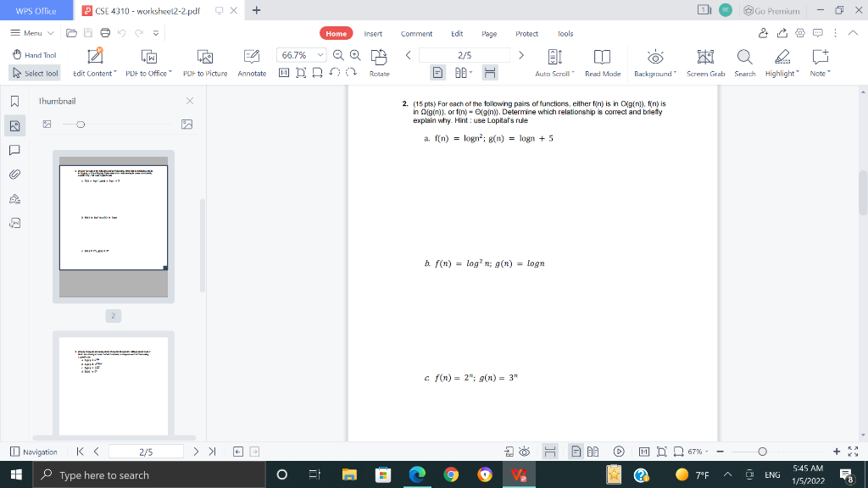The height and width of the screenshot is (488, 868).
Task: Enable Read Mode
Action: 602,61
